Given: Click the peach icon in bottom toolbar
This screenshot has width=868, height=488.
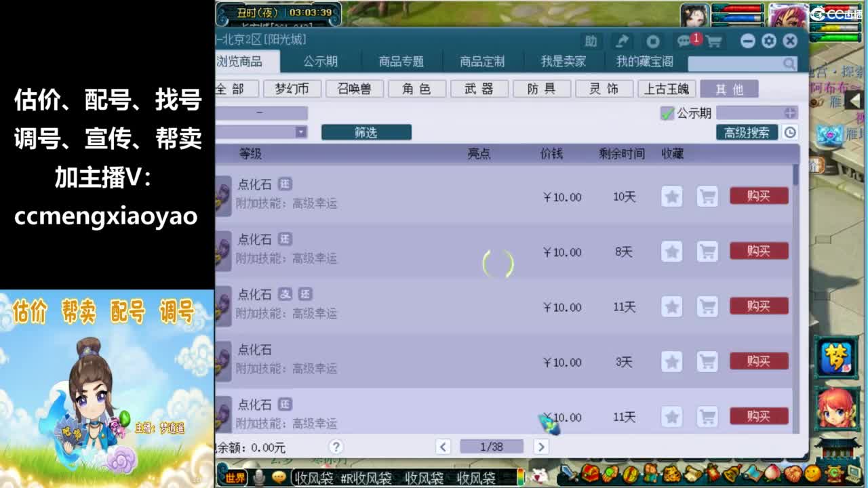Looking at the screenshot, I should pos(772,473).
